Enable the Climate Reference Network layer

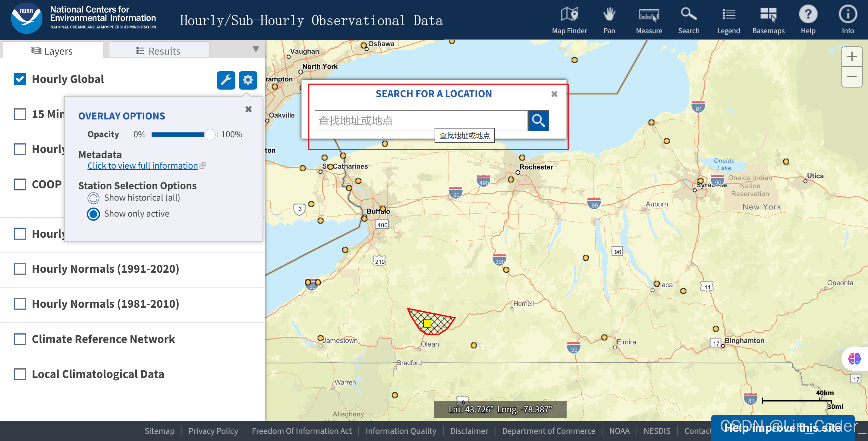click(20, 339)
